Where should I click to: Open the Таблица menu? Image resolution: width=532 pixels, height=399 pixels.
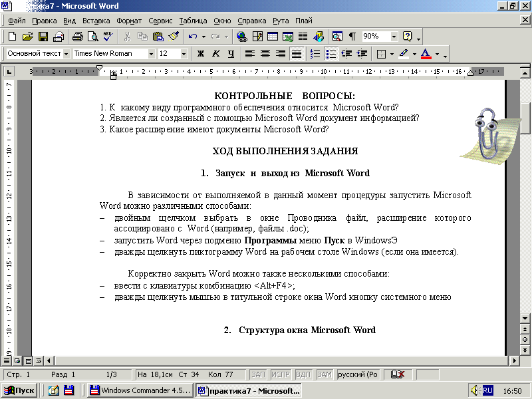coord(193,21)
